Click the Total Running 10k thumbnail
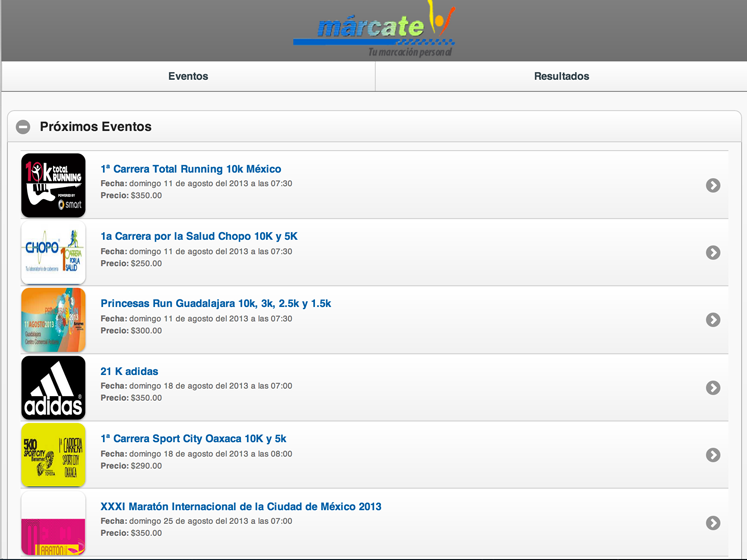This screenshot has height=560, width=747. click(53, 185)
